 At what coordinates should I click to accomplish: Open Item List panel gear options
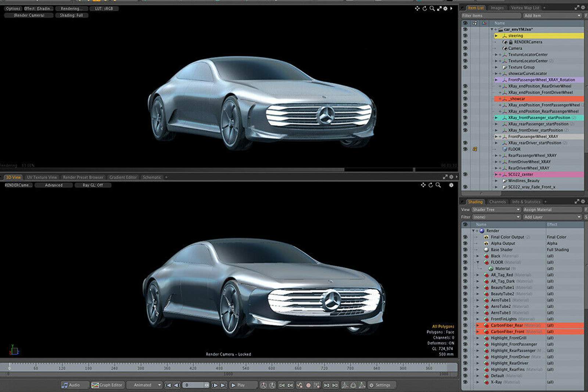(583, 7)
